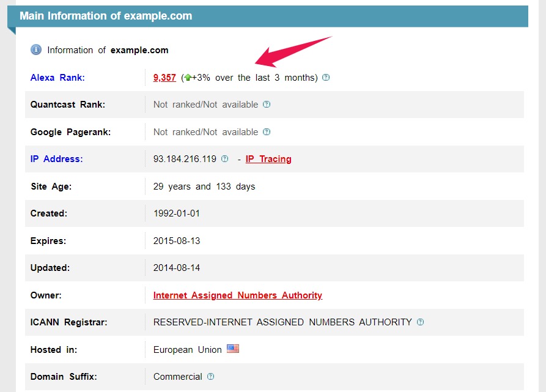The image size is (546, 392).
Task: Click the Created date 1992-01-01
Action: coord(177,213)
